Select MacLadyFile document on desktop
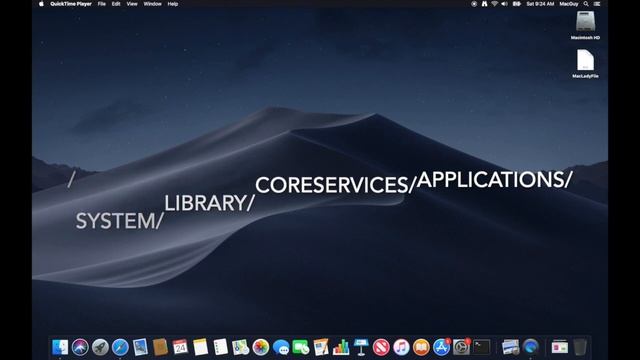This screenshot has width=640, height=360. coord(585,64)
